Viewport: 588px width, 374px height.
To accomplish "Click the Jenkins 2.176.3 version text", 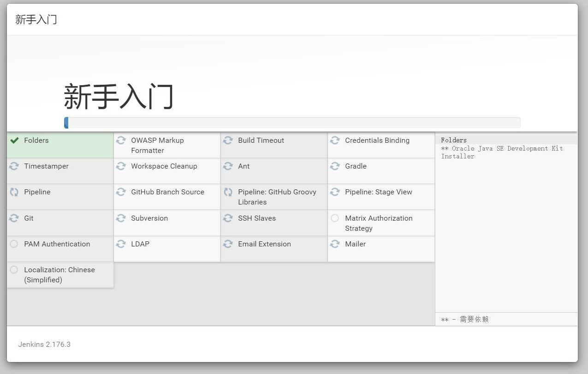I will click(x=44, y=345).
